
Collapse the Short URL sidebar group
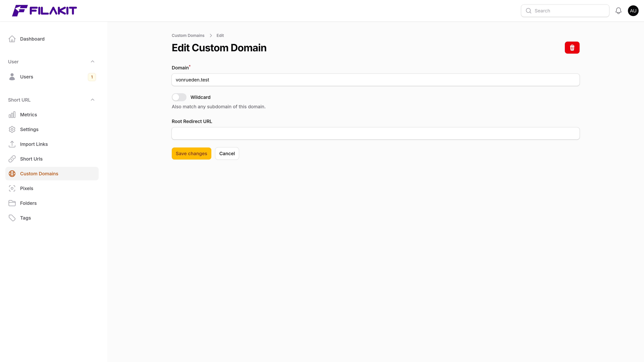[x=92, y=100]
